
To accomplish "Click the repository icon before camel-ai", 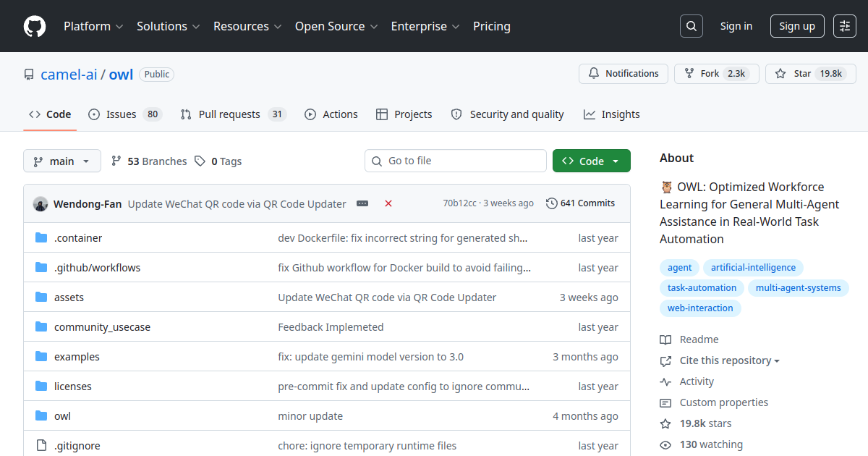I will [29, 75].
